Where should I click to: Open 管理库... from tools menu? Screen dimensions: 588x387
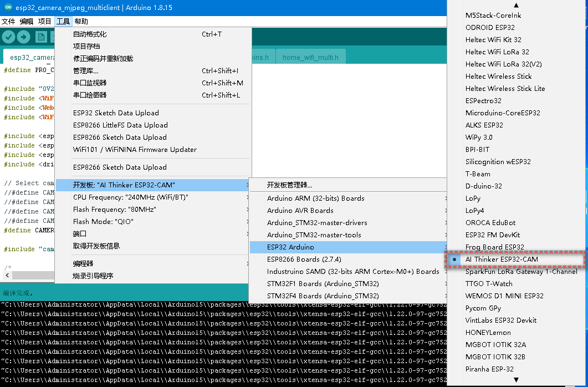coord(152,70)
